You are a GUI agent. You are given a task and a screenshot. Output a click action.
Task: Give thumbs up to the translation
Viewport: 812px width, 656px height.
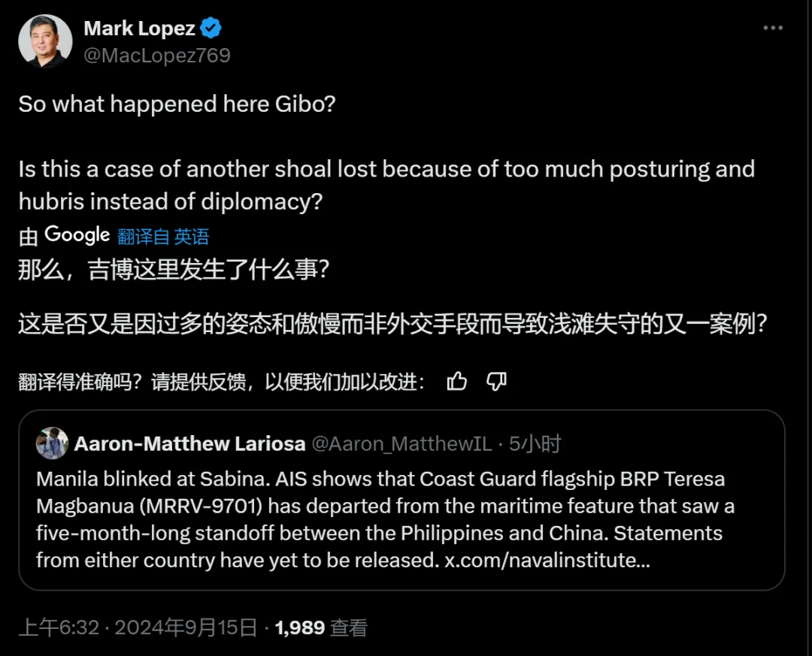point(456,382)
